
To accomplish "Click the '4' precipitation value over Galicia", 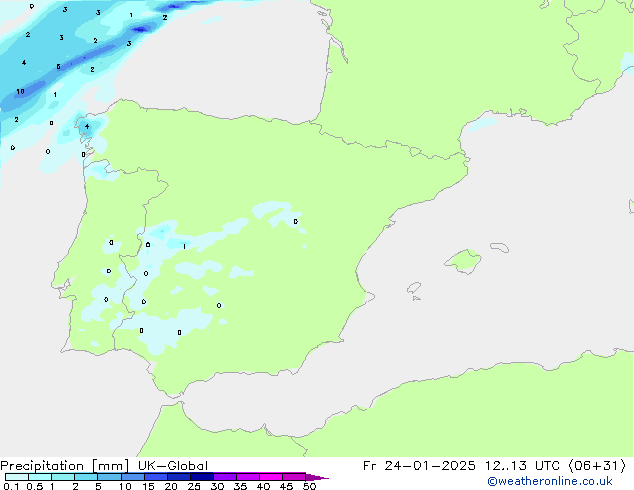I will [x=87, y=127].
